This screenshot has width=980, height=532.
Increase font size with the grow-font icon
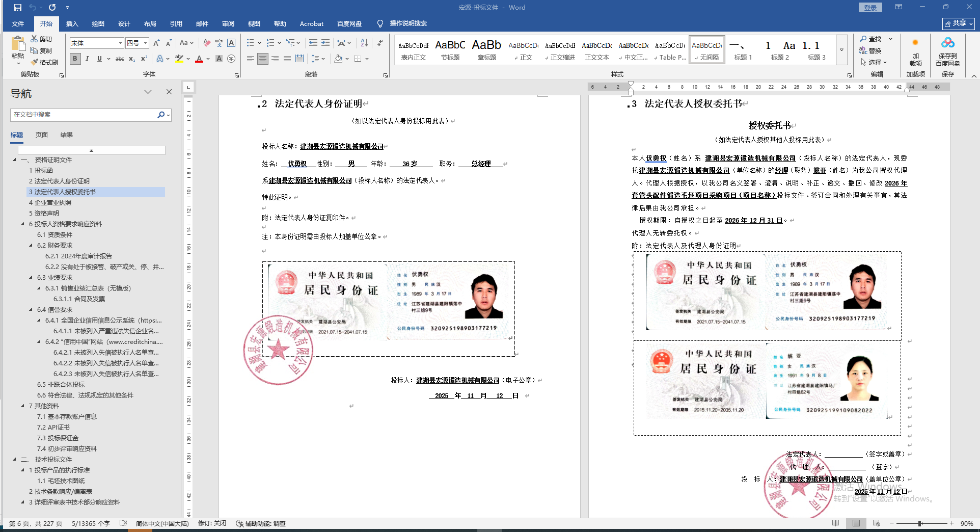point(156,43)
